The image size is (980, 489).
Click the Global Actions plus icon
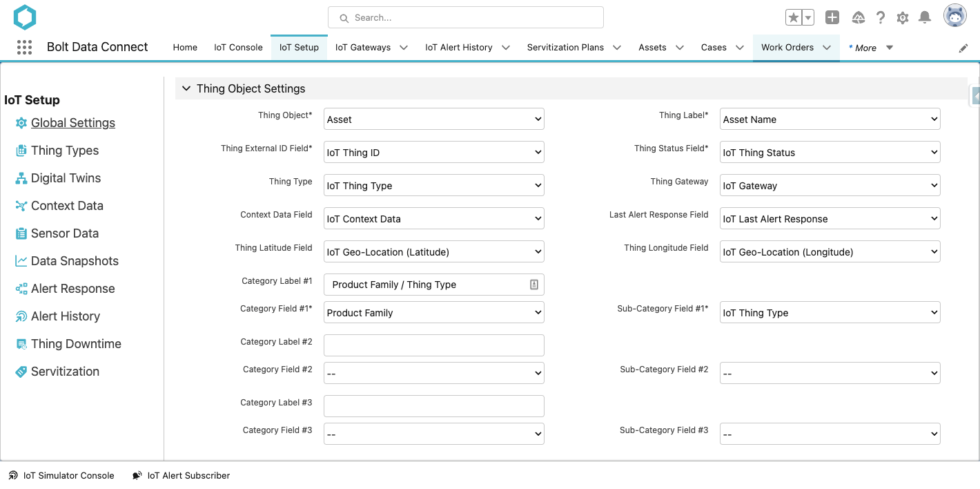pyautogui.click(x=832, y=18)
